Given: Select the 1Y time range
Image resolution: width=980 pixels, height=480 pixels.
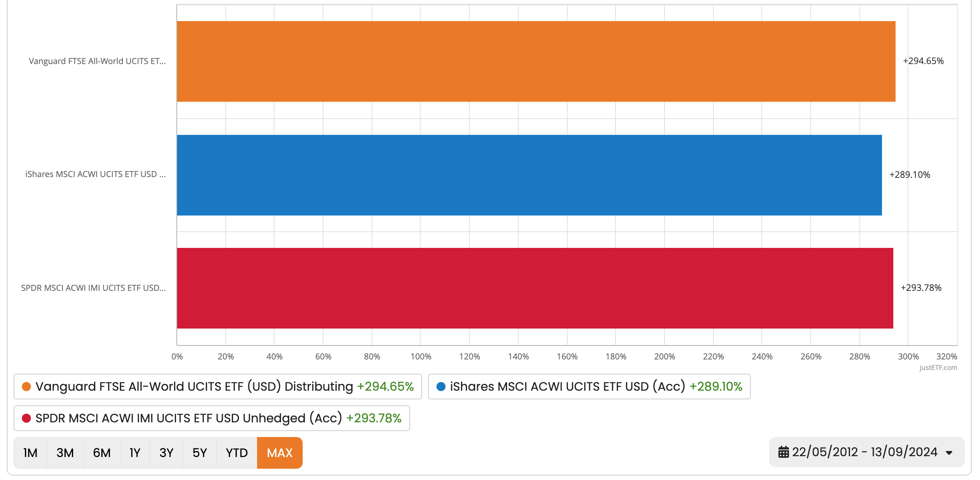Looking at the screenshot, I should (x=135, y=452).
